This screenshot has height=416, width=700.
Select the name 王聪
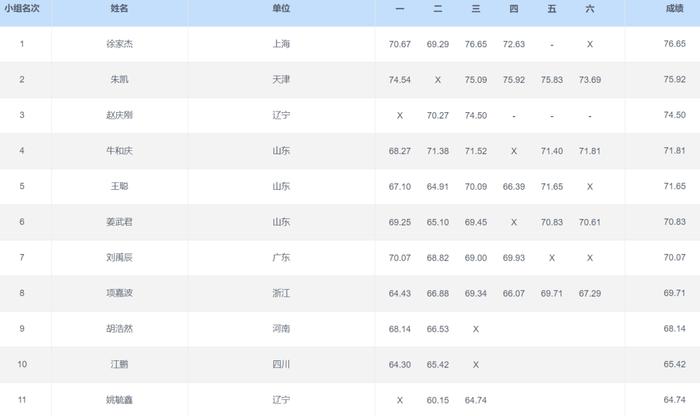119,186
